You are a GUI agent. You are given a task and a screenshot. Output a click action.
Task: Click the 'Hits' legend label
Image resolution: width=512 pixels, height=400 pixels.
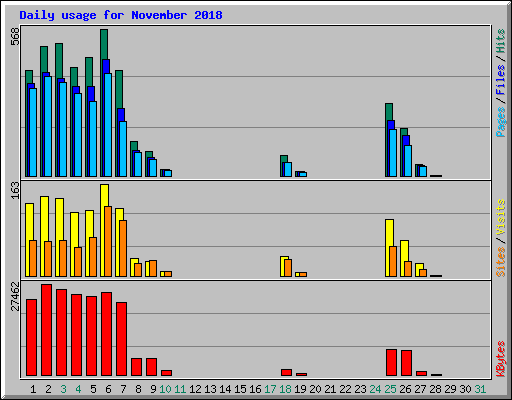[x=500, y=41]
